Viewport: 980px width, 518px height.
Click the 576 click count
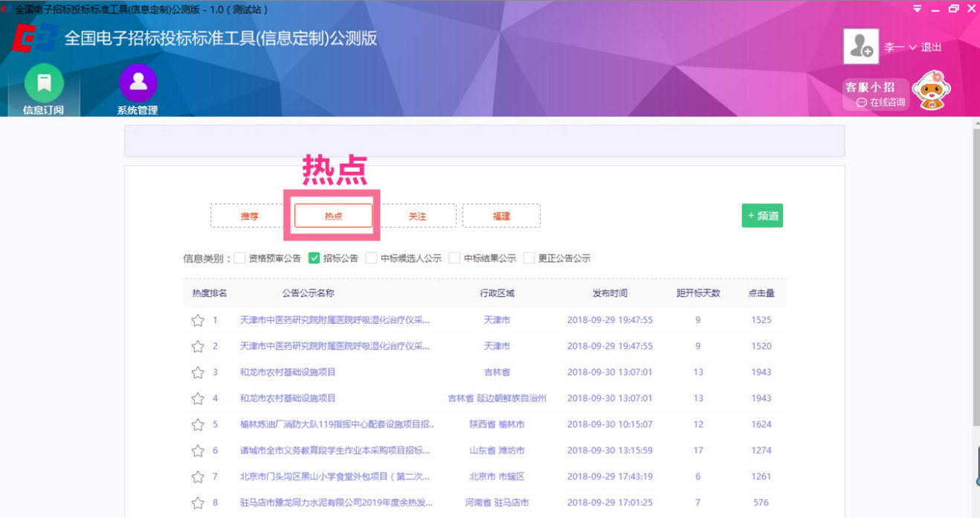pyautogui.click(x=761, y=502)
